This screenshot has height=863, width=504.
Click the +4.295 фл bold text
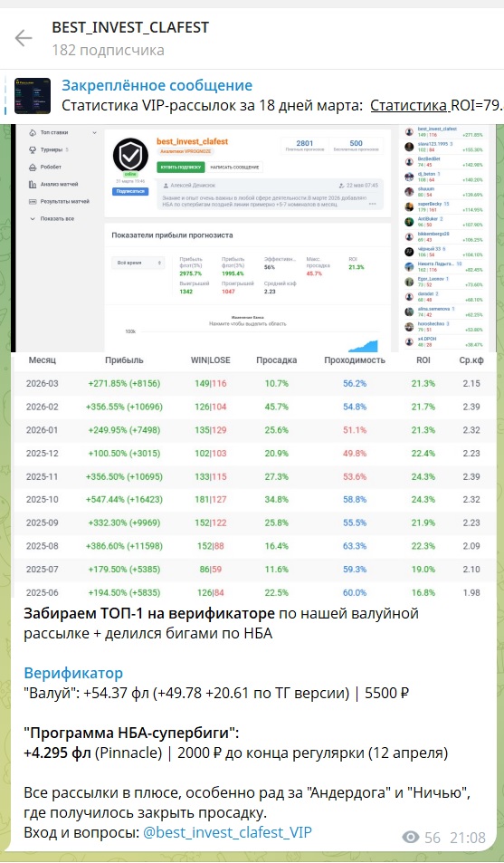click(57, 753)
